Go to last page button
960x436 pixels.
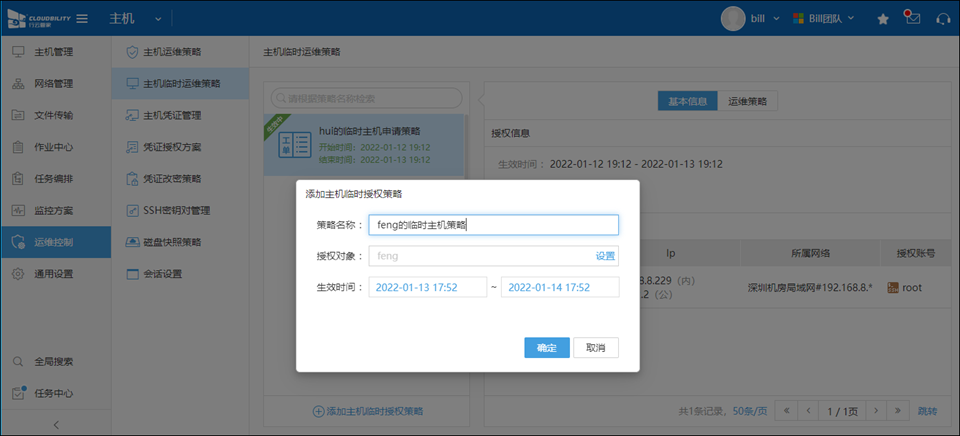pos(898,410)
